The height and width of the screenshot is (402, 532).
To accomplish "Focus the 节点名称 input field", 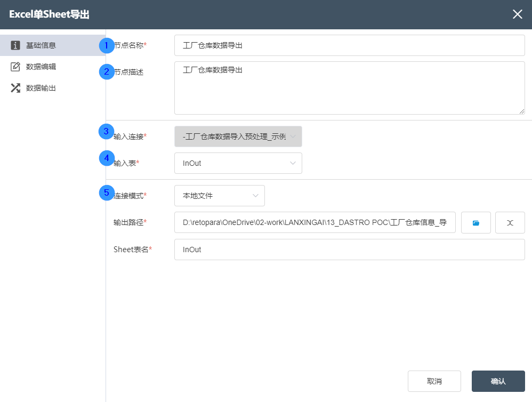I will coord(350,45).
